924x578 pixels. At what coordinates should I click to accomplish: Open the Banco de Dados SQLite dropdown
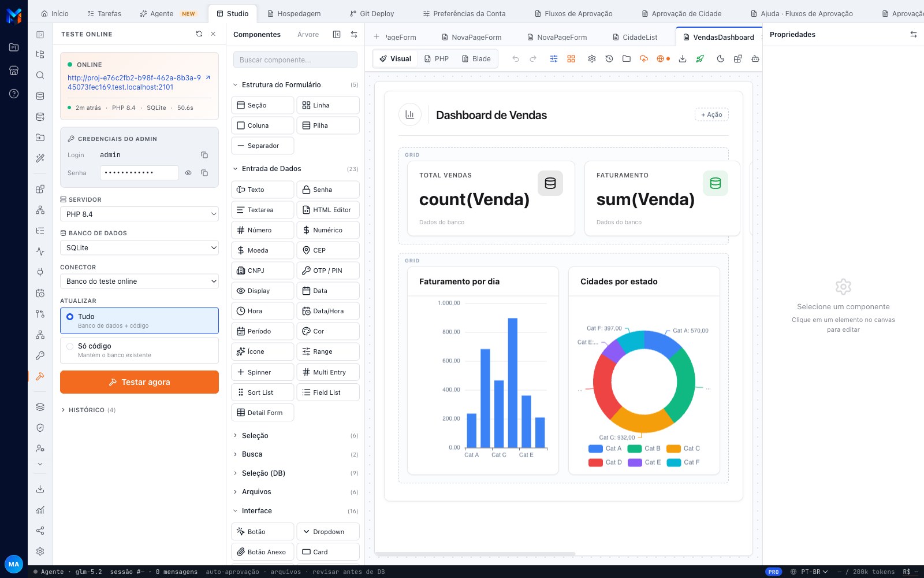point(139,247)
